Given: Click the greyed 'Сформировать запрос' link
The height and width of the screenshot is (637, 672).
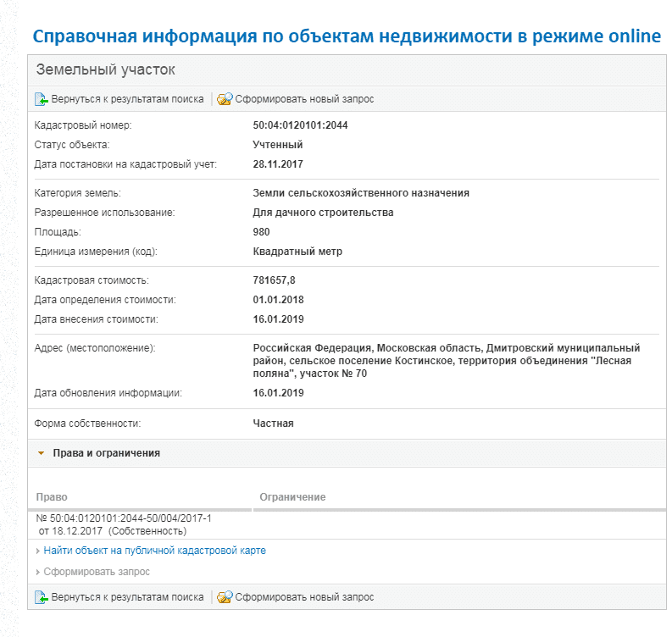Looking at the screenshot, I should pos(97,572).
